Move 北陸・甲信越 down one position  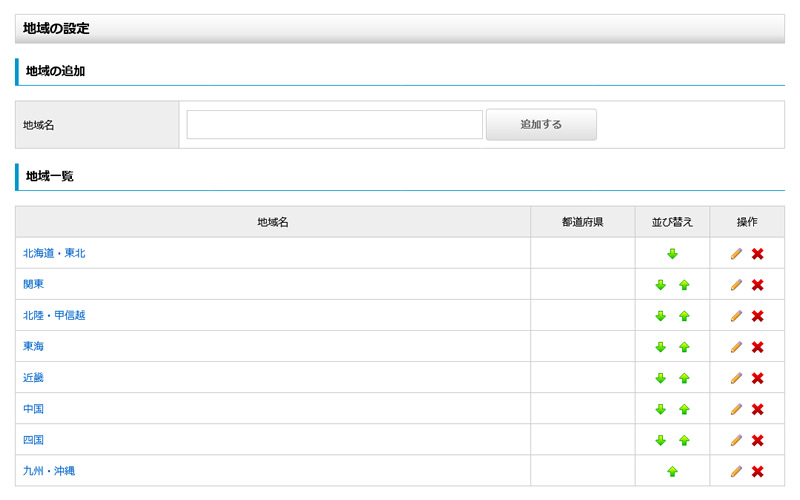[660, 316]
